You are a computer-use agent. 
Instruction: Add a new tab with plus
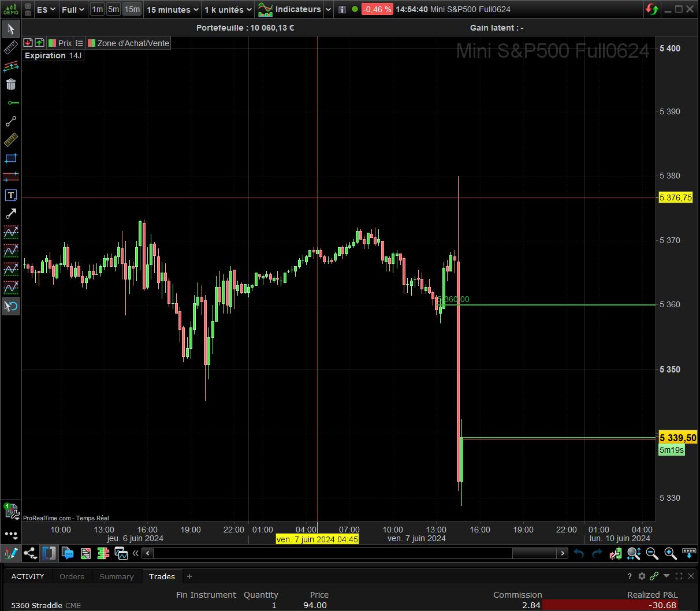tap(189, 576)
